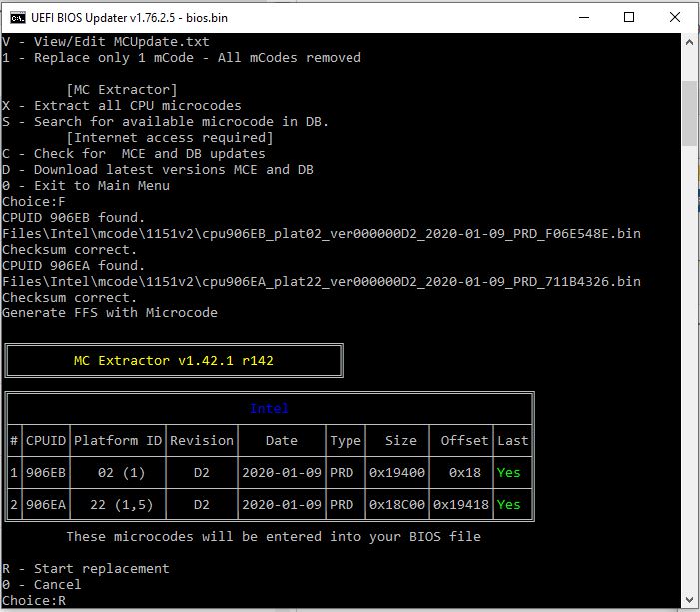The image size is (700, 612).
Task: Click the 'R - Start replacement' line
Action: [86, 569]
